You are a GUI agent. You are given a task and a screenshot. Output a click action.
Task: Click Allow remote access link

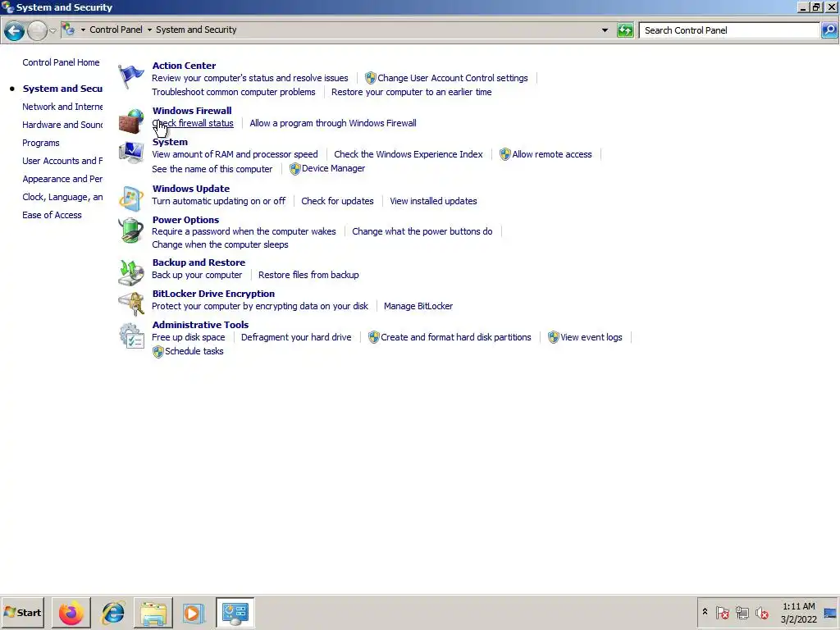[x=552, y=154]
